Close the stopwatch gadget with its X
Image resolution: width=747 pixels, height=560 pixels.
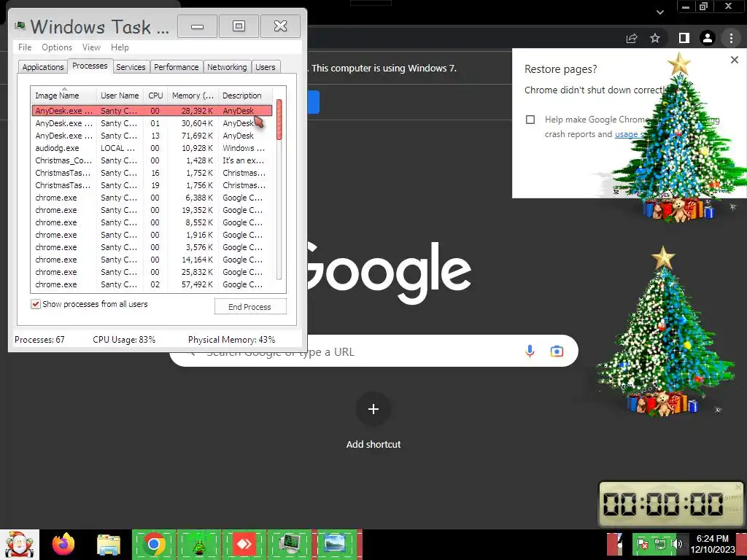pyautogui.click(x=738, y=486)
